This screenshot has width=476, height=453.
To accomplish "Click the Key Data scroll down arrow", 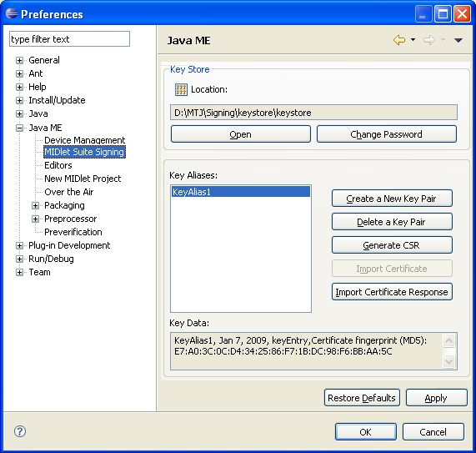I will (x=448, y=361).
